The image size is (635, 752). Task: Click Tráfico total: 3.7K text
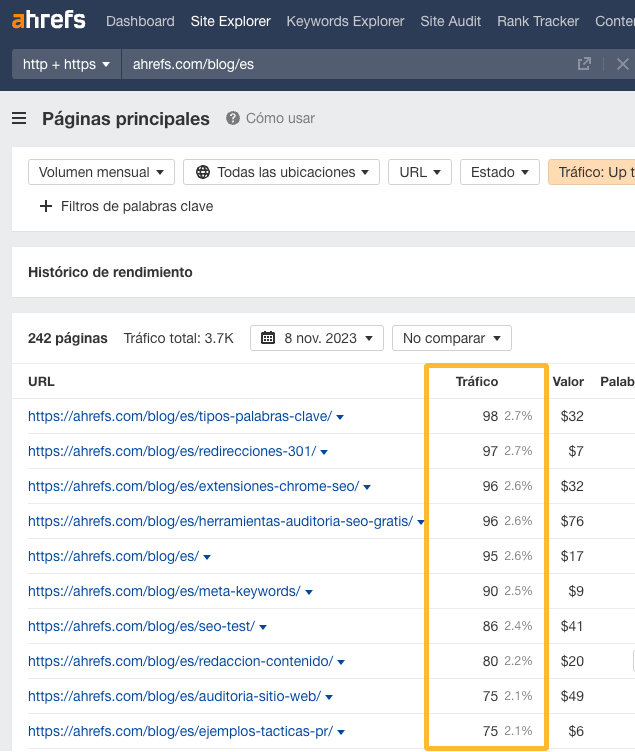pos(178,338)
